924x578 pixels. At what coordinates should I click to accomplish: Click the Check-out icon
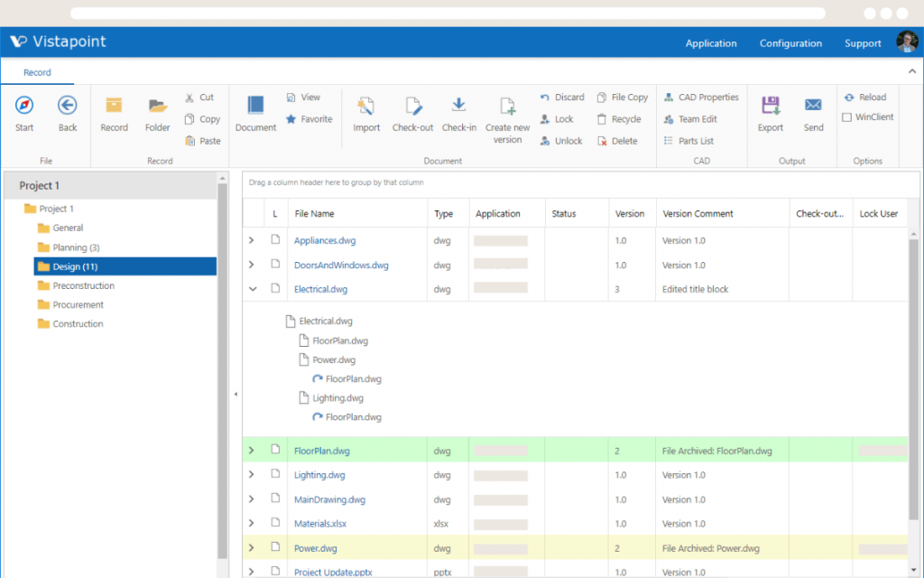412,113
